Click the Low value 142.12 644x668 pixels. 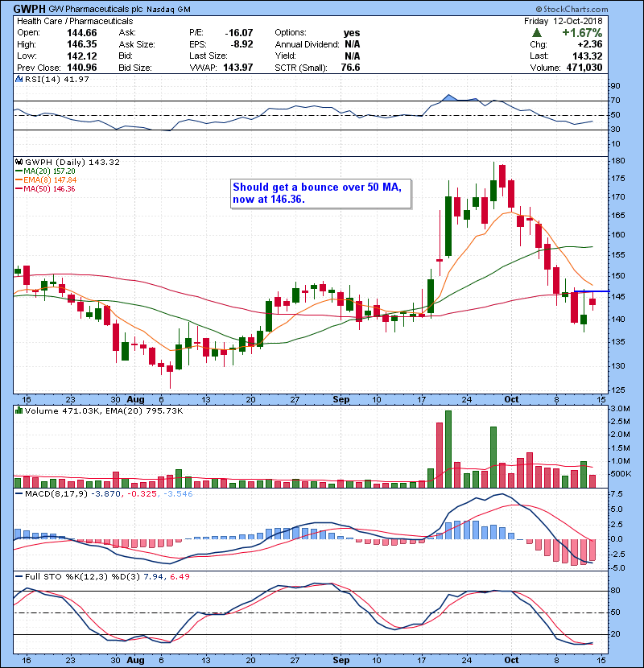point(82,56)
